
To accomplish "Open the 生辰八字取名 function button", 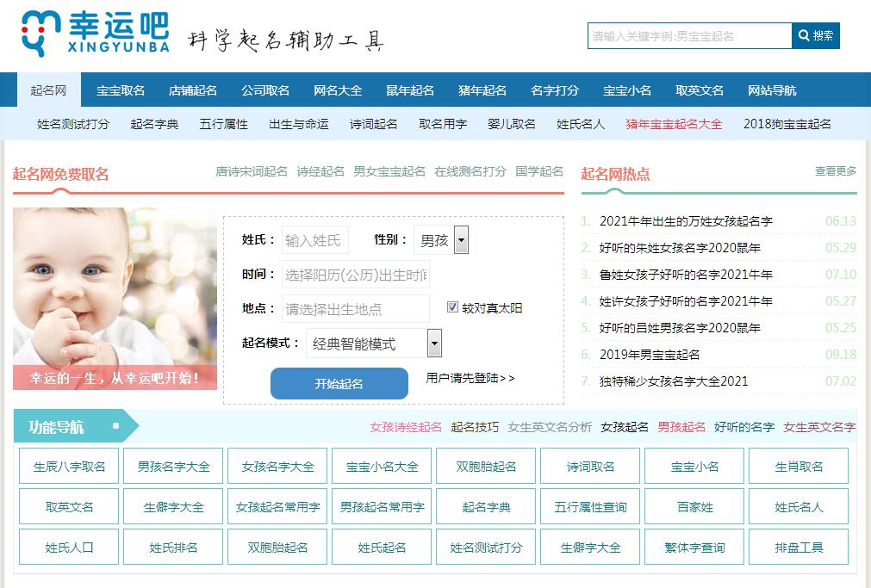I will [x=69, y=467].
